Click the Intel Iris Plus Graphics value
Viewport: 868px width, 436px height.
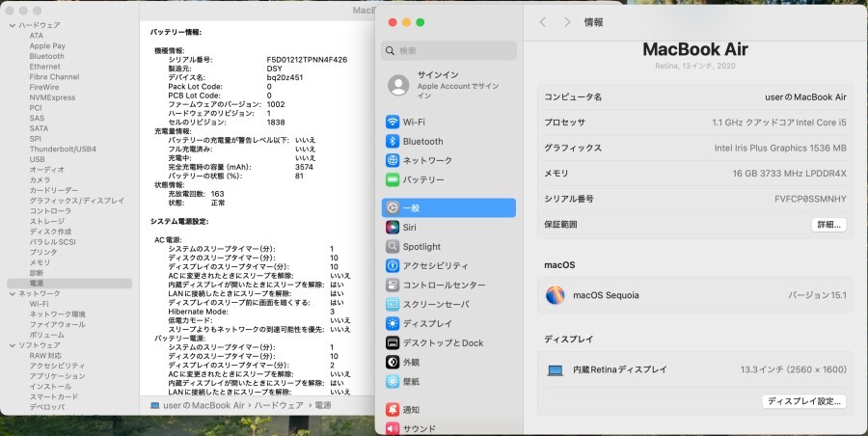pyautogui.click(x=780, y=148)
